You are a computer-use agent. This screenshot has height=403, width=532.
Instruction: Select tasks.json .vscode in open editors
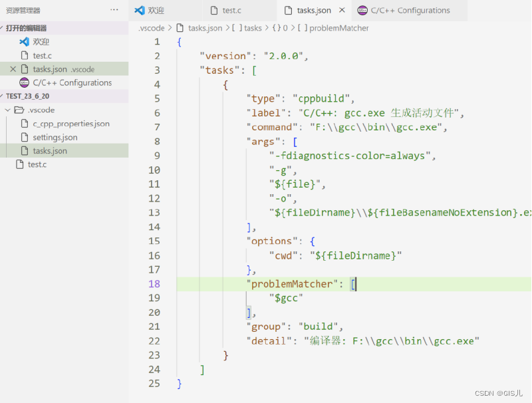coord(64,69)
